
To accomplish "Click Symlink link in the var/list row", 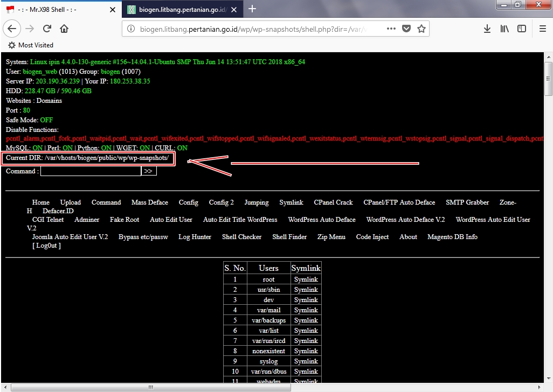I will (x=306, y=331).
